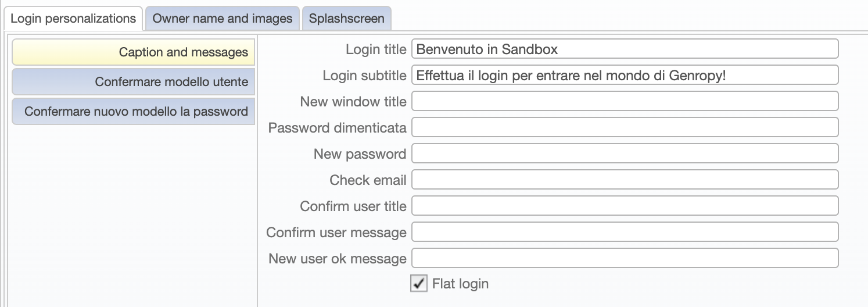Open the Splashscreen tab

(x=347, y=18)
